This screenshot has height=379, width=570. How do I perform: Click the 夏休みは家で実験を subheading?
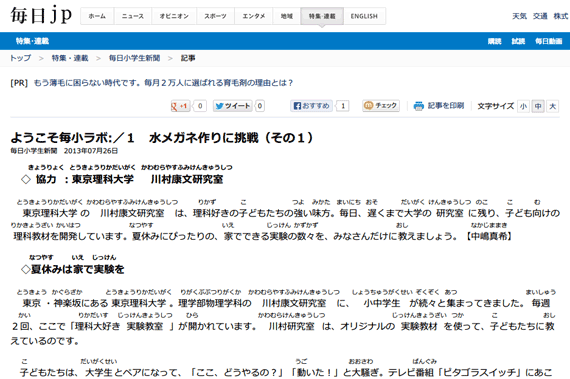pyautogui.click(x=73, y=269)
